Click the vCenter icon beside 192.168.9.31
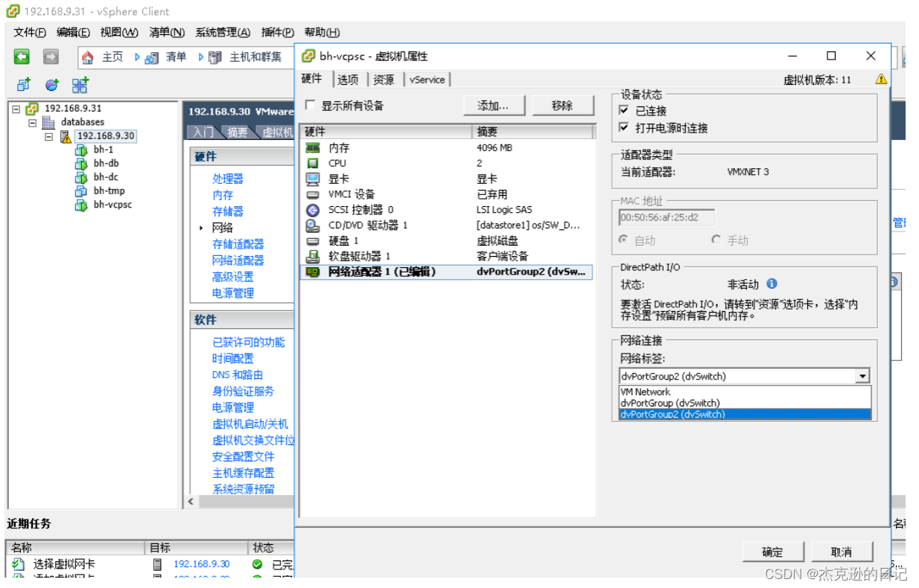The height and width of the screenshot is (588, 919). coord(32,109)
